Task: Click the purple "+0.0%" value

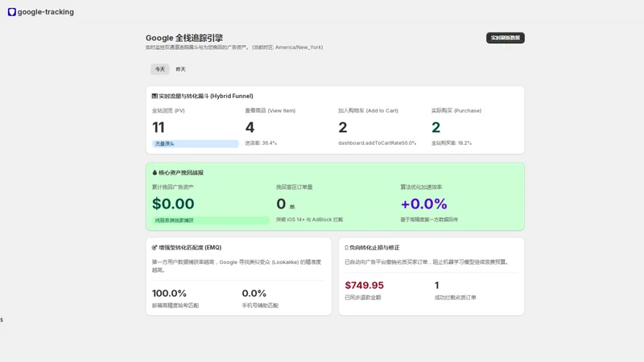Action: click(424, 204)
